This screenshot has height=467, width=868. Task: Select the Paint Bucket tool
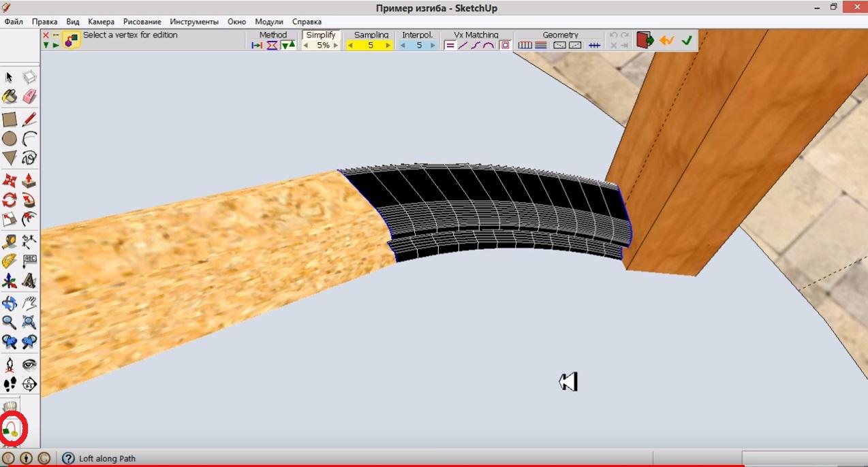click(x=10, y=97)
